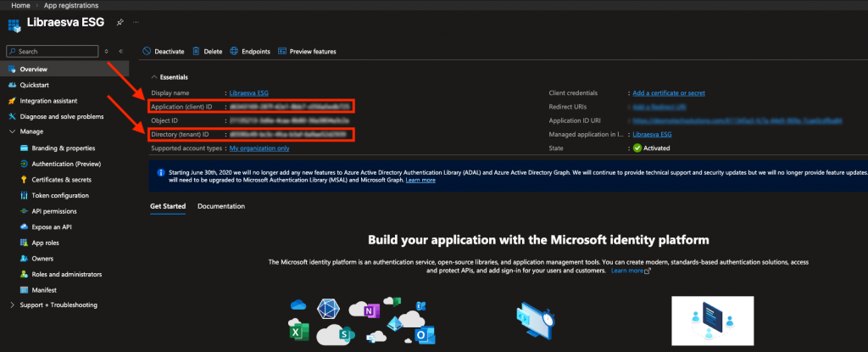Click the monitor with stopwatch illustration
This screenshot has width=868, height=352.
(535, 321)
